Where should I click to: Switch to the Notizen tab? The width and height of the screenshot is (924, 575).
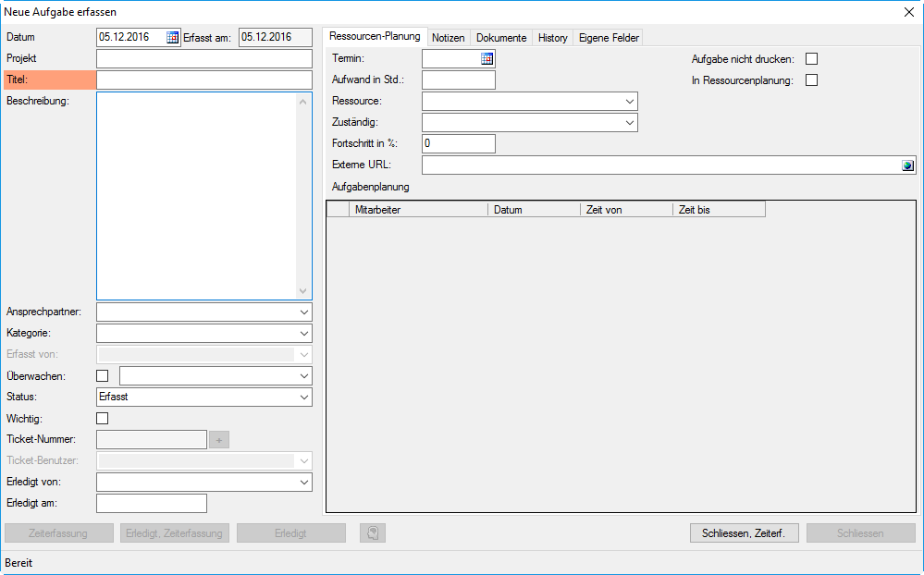(x=449, y=38)
